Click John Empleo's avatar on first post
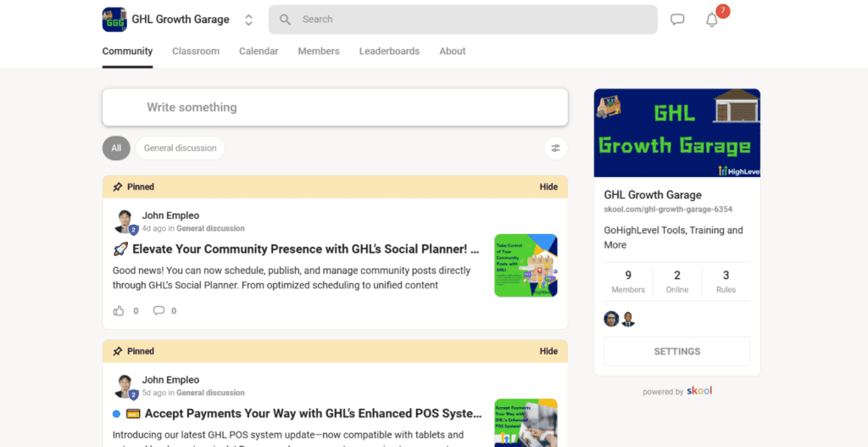The height and width of the screenshot is (447, 868). click(x=125, y=221)
